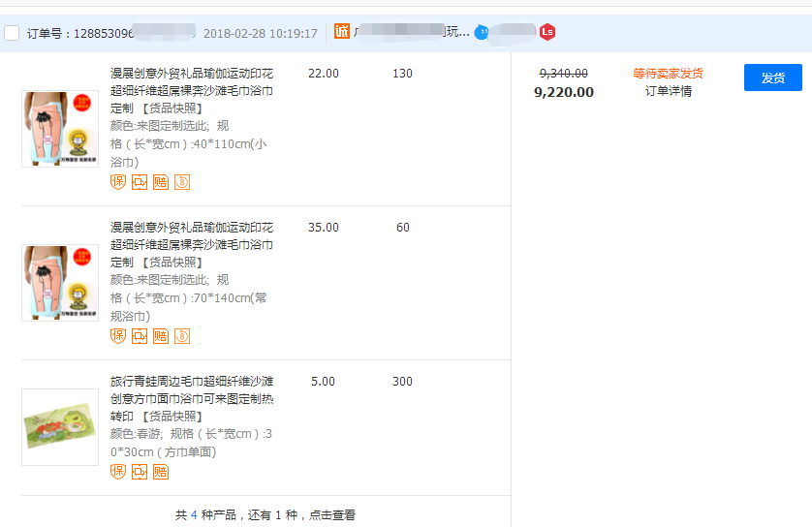Screen dimensions: 812x527
Task: Click 赔 compensation icon under frog towel item
Action: 161,472
